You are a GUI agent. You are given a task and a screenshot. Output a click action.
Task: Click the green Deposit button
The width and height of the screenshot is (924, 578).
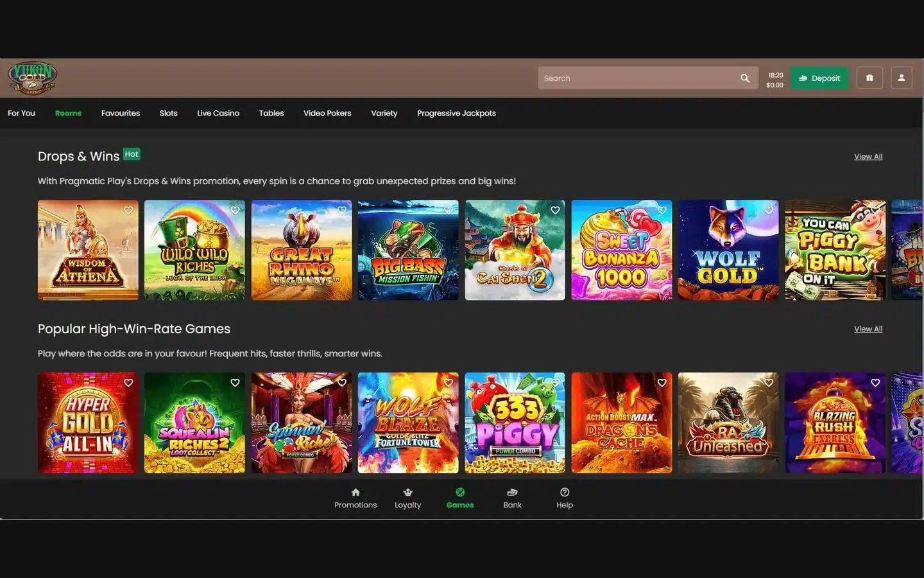point(819,78)
